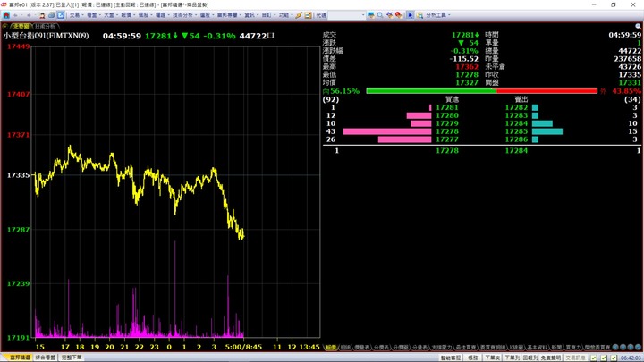Open the 報價 dropdown menu
The image size is (644, 362).
pos(128,15)
